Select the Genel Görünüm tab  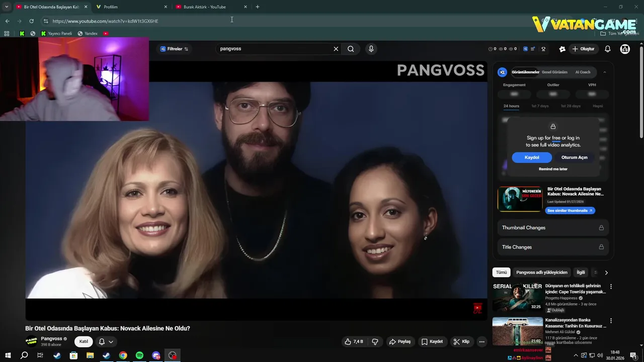click(554, 72)
